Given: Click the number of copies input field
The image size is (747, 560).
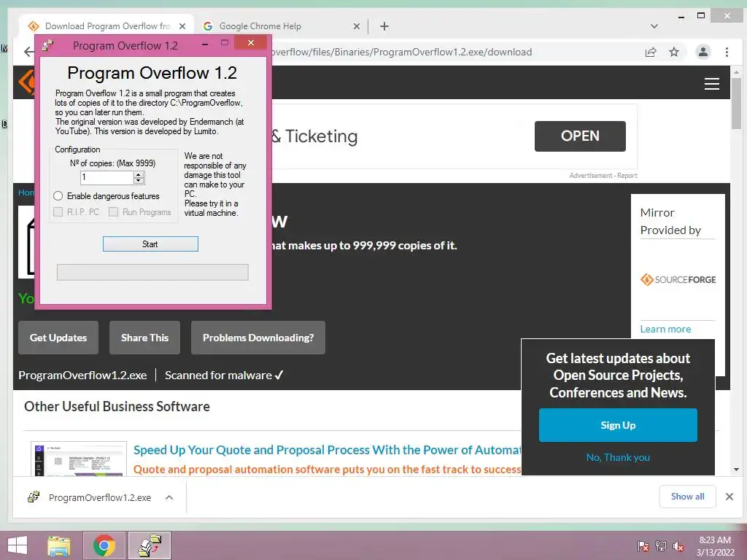Looking at the screenshot, I should (x=107, y=178).
